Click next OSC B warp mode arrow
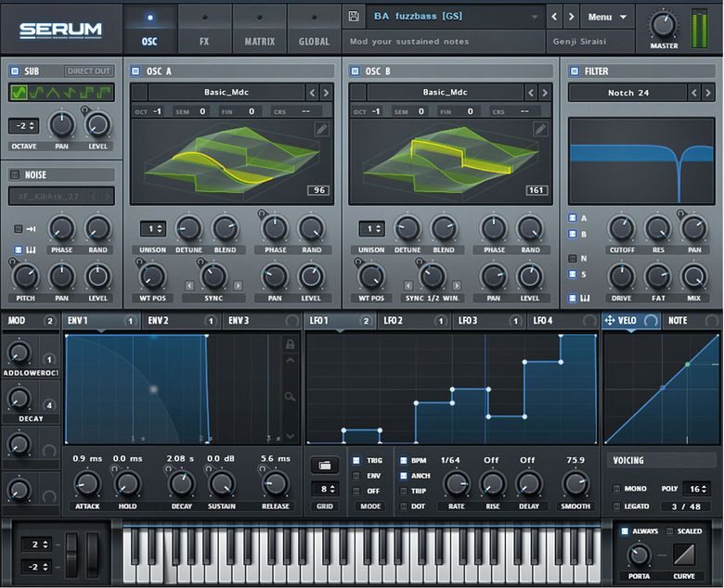Screen dimensions: 724x588 pos(457,286)
